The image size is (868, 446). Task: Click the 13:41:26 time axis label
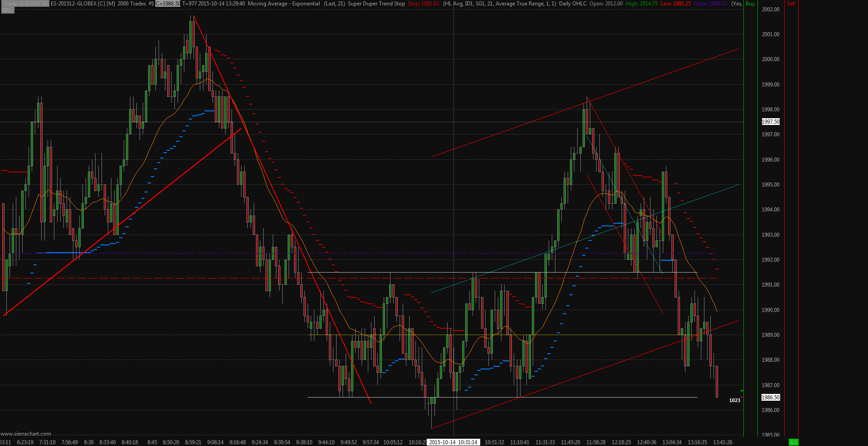coord(723,442)
